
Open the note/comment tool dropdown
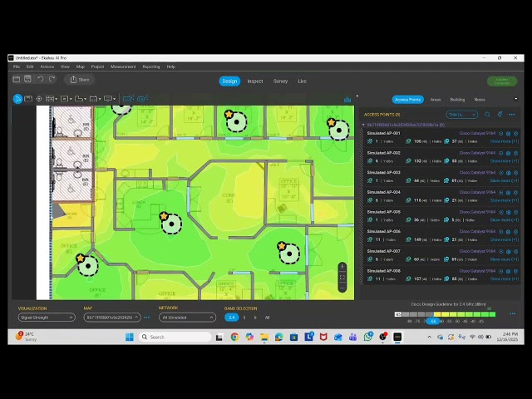click(115, 99)
